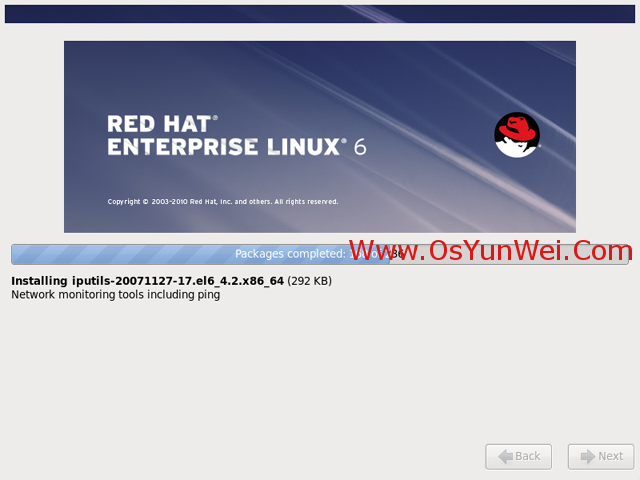
Task: Click the Red Hat Enterprise Linux 6 banner title
Action: 237,135
